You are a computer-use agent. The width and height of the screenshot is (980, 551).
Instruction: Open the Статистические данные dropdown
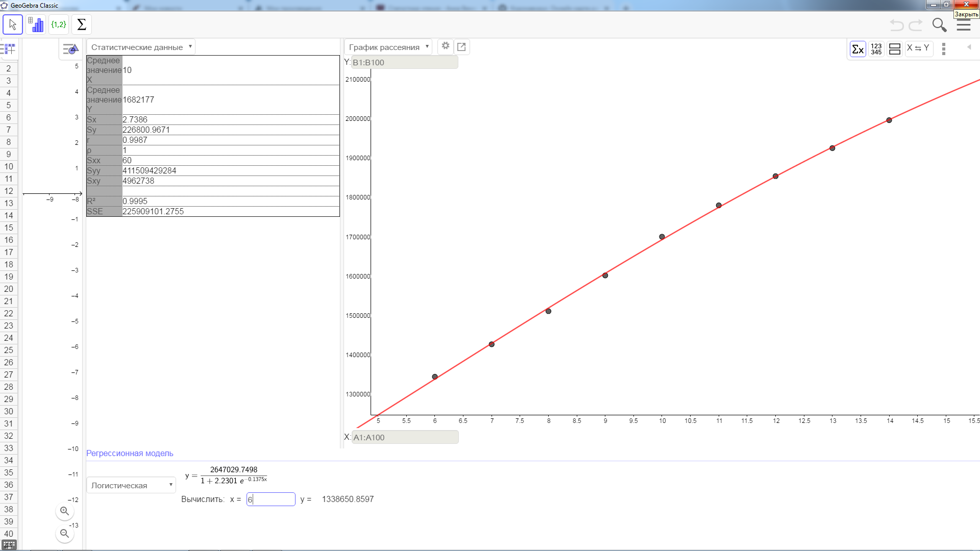pyautogui.click(x=141, y=47)
